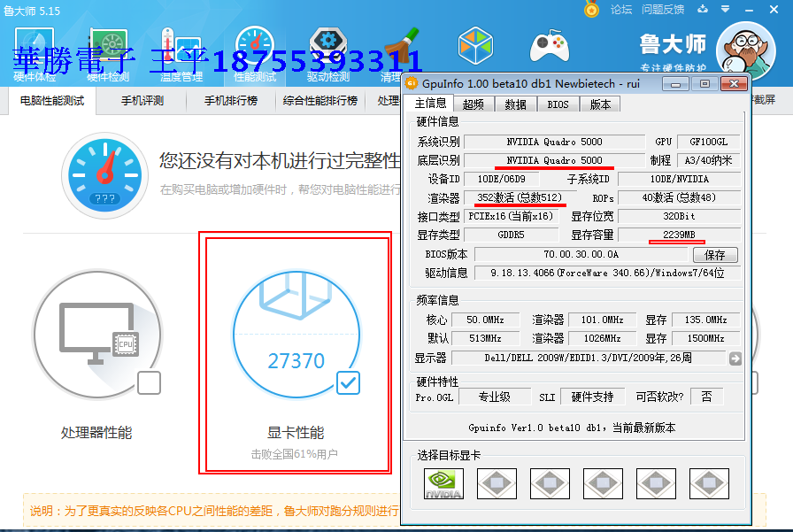Click the 论坛 forum link
The image size is (793, 532).
coord(621,10)
